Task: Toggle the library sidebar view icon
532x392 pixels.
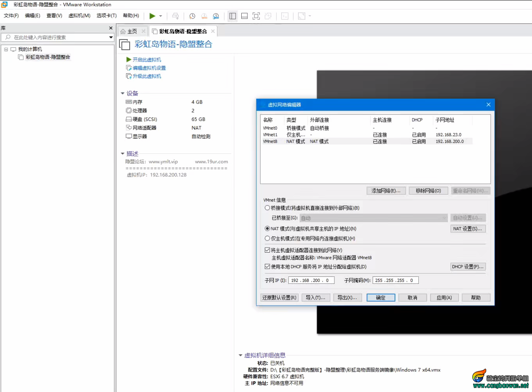Action: click(233, 16)
